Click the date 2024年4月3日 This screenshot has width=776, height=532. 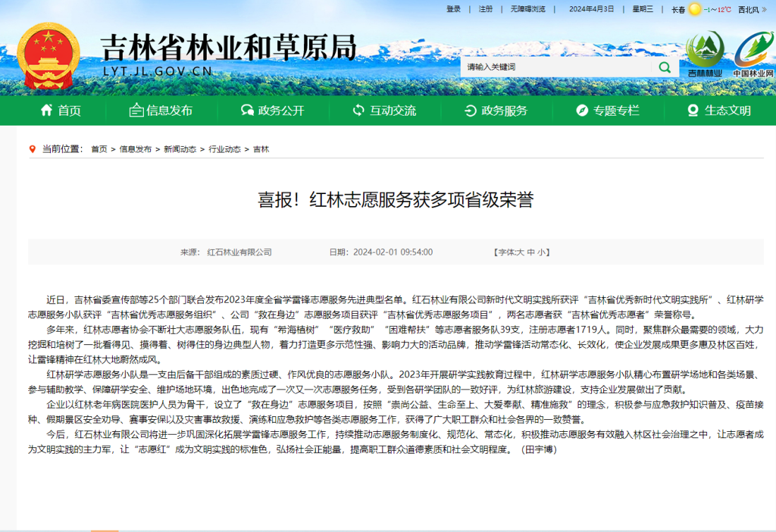pyautogui.click(x=591, y=9)
